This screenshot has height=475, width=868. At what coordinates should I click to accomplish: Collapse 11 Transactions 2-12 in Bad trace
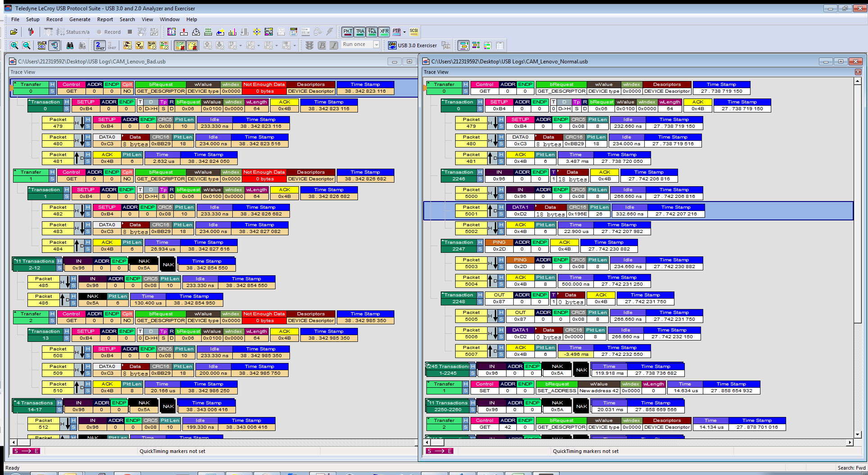pyautogui.click(x=15, y=260)
